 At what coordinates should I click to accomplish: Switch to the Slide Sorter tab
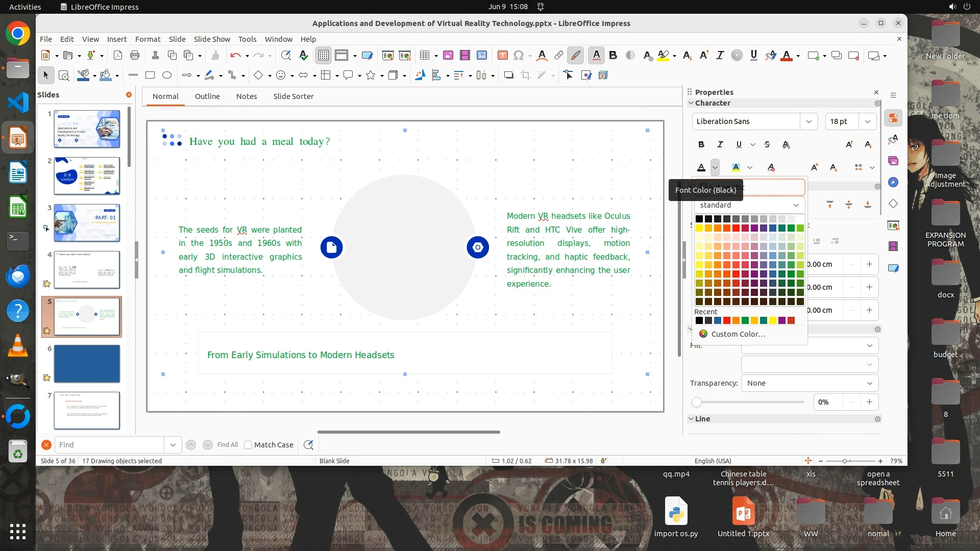coord(293,96)
